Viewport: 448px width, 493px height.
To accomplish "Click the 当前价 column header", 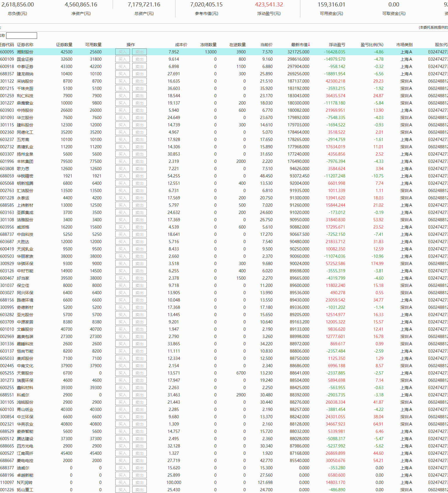I will coord(266,45).
